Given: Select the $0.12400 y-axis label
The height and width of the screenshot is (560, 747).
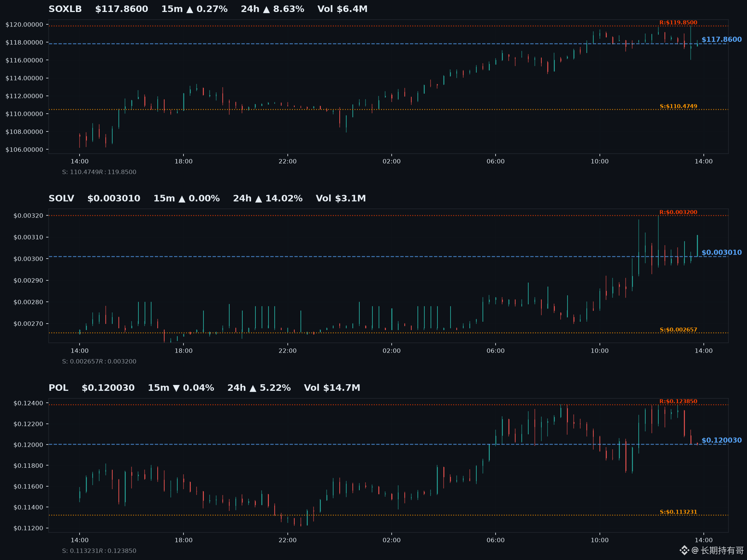Looking at the screenshot, I should coord(28,403).
